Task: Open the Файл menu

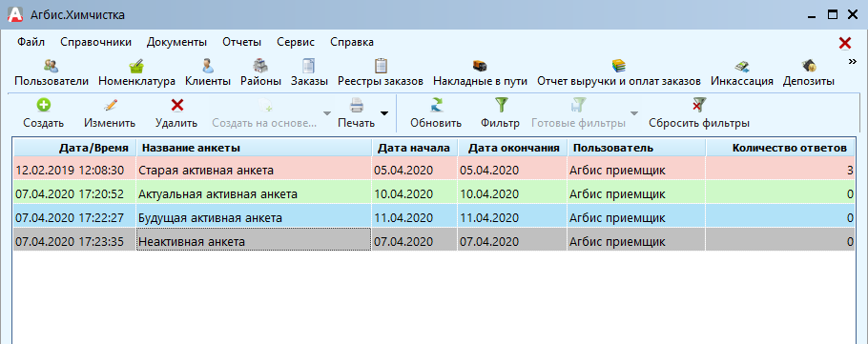Action: point(31,42)
